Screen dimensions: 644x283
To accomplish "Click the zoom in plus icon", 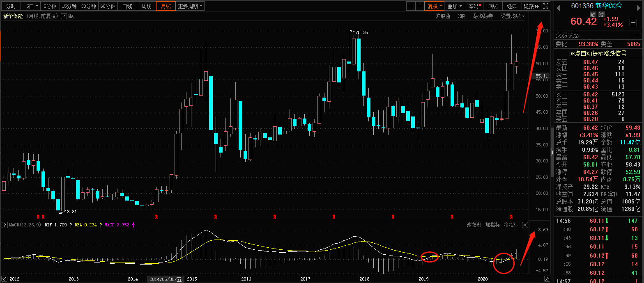I will (x=411, y=6).
